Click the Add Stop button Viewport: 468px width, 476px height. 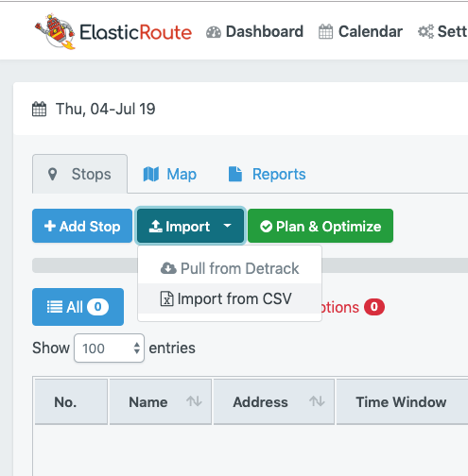click(x=82, y=226)
